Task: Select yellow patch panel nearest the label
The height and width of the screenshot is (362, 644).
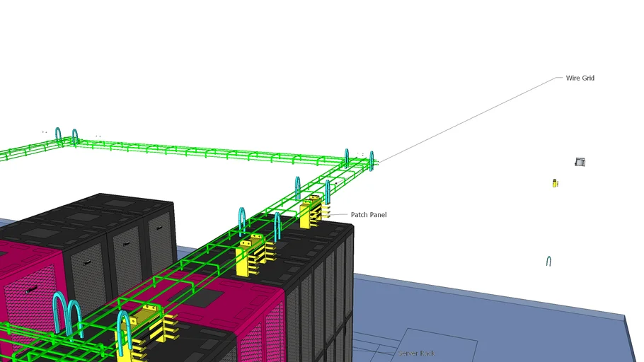Action: (x=312, y=212)
